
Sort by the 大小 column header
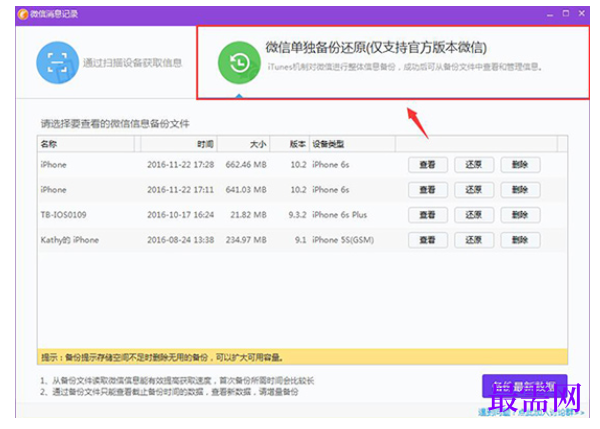243,144
